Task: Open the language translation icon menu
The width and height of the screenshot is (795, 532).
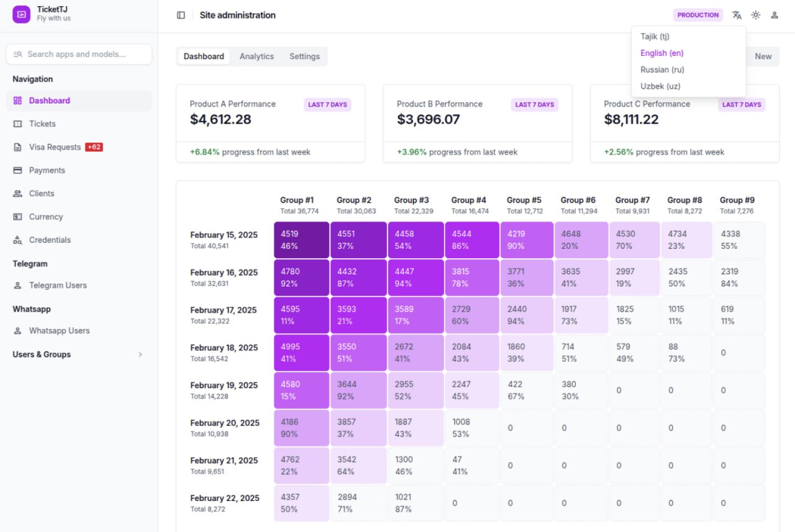Action: coord(737,15)
